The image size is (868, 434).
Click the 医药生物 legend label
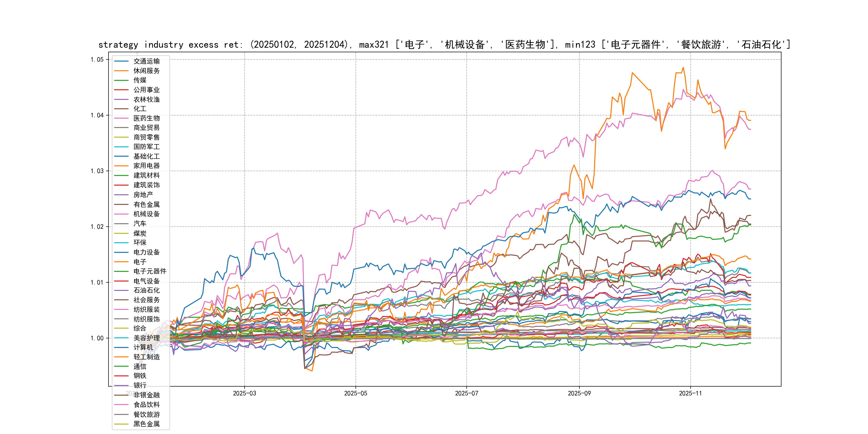(x=147, y=118)
